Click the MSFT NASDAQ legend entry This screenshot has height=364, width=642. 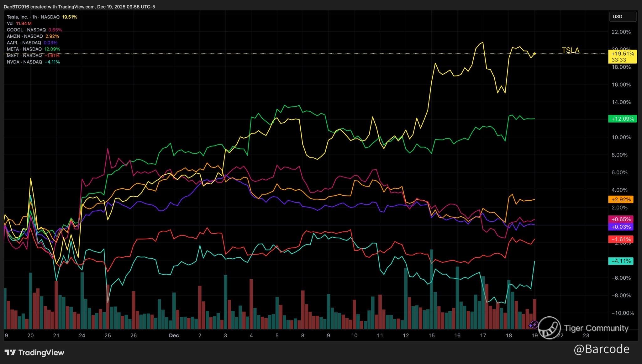tap(24, 55)
